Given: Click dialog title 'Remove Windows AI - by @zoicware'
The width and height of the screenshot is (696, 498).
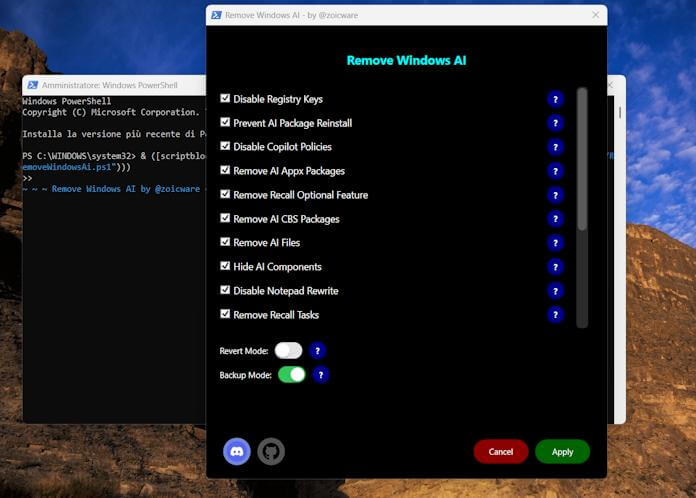Looking at the screenshot, I should pyautogui.click(x=291, y=15).
